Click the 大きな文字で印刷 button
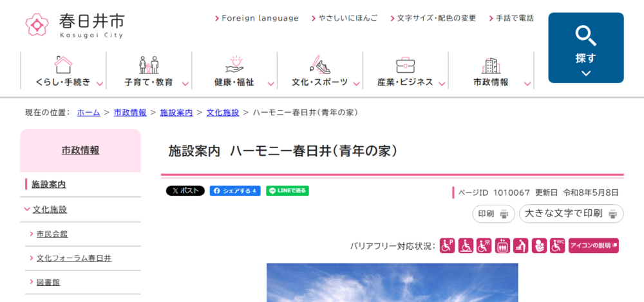 (571, 214)
